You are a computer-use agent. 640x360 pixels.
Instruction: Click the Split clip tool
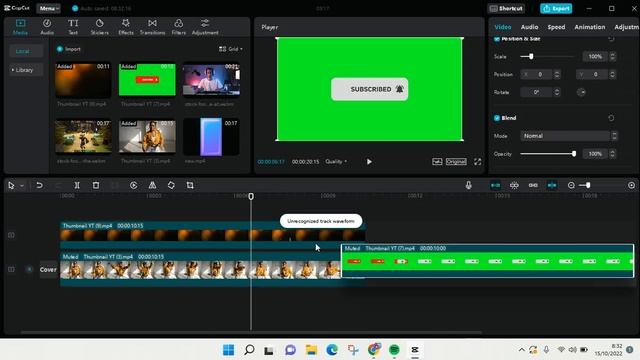click(x=77, y=185)
